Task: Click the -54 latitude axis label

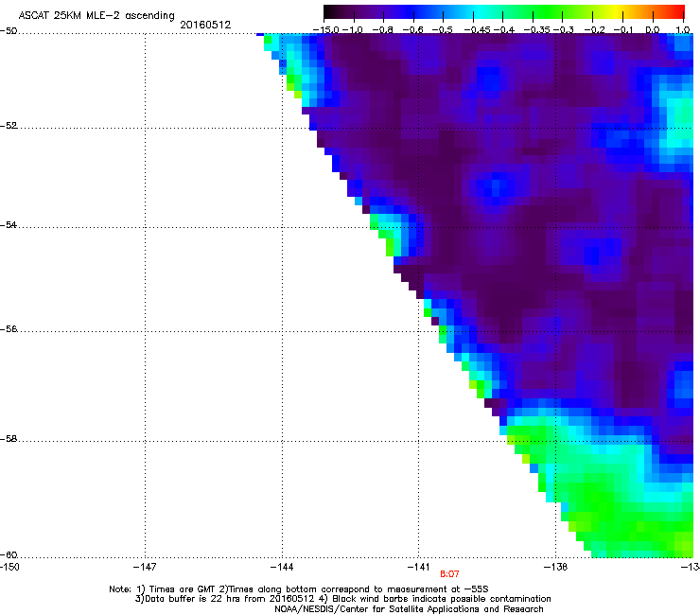Action: pos(9,224)
